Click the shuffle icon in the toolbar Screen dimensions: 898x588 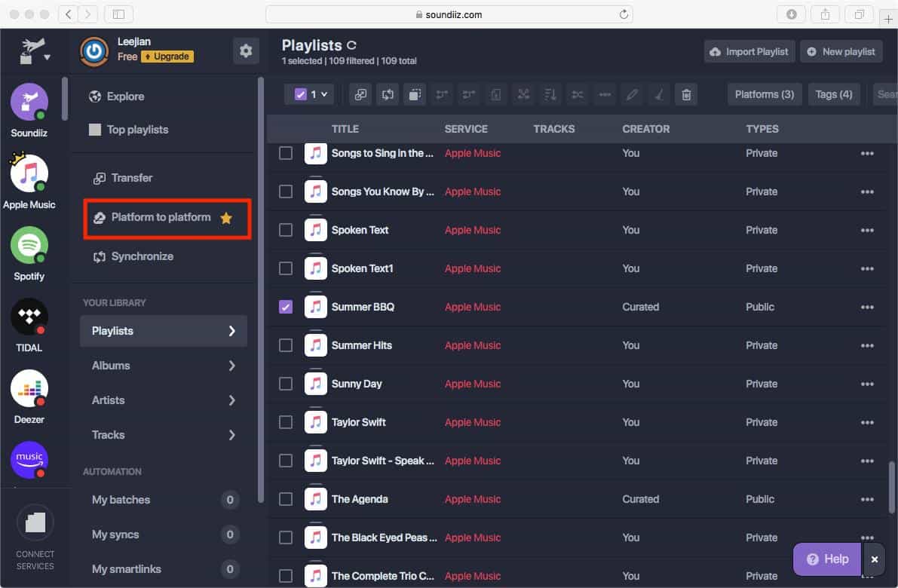[523, 94]
